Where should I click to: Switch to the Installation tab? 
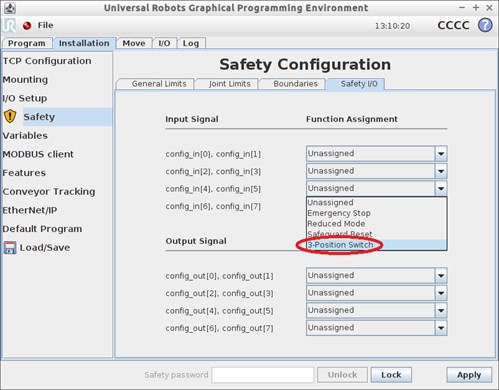click(x=84, y=43)
